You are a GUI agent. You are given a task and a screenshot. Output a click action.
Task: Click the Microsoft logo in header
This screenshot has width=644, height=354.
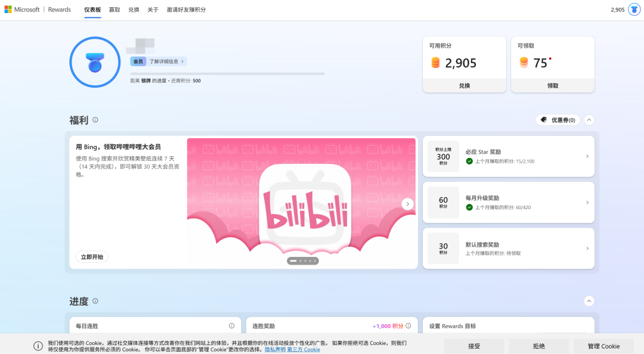[x=8, y=10]
